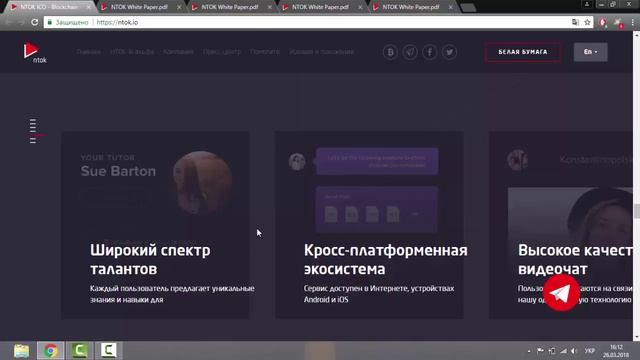Click the Широкий спектр талантов heading
This screenshot has width=640, height=360.
click(150, 260)
